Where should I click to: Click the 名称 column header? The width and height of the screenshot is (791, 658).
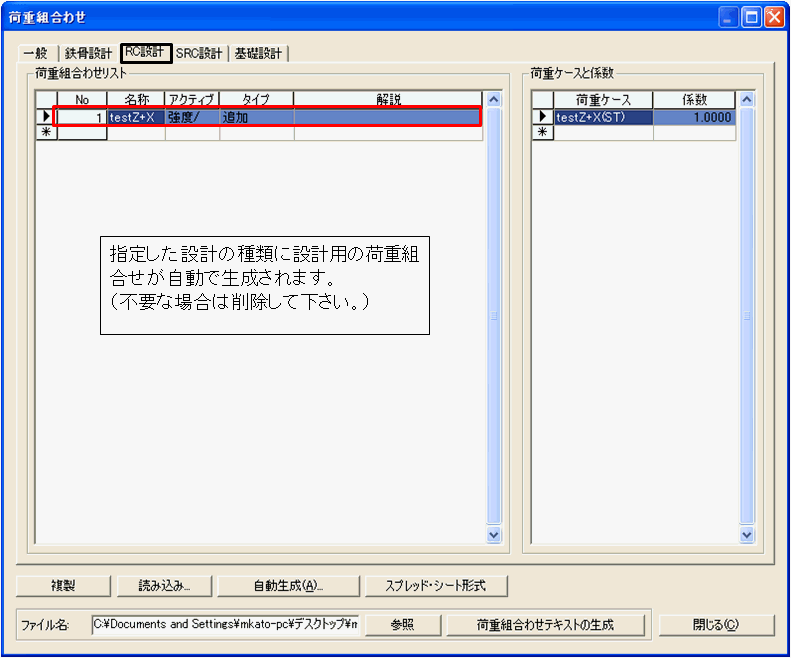(x=135, y=100)
